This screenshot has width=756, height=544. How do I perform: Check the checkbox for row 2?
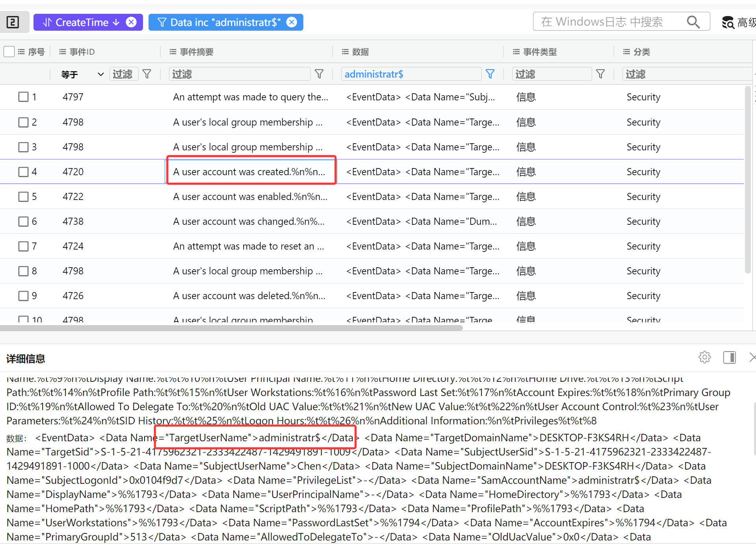[24, 122]
